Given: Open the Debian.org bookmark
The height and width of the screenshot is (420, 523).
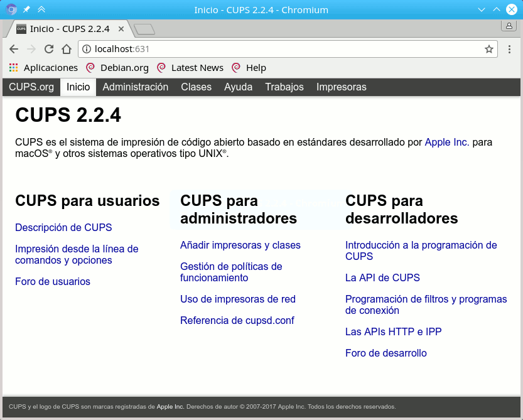Looking at the screenshot, I should coord(117,68).
